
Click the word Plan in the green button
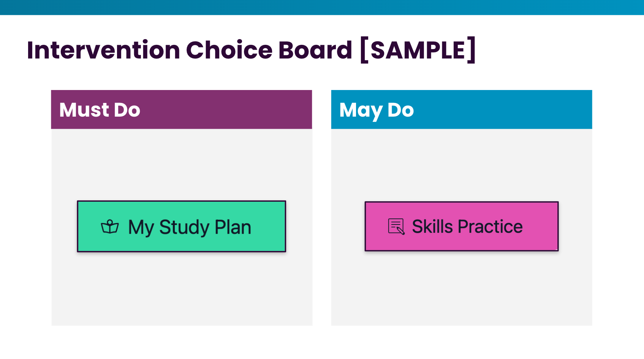click(x=233, y=227)
